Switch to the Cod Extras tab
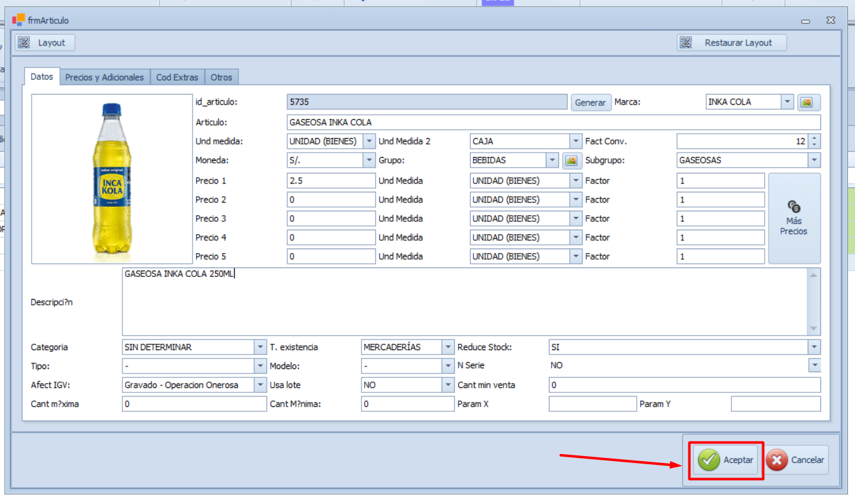 click(177, 77)
